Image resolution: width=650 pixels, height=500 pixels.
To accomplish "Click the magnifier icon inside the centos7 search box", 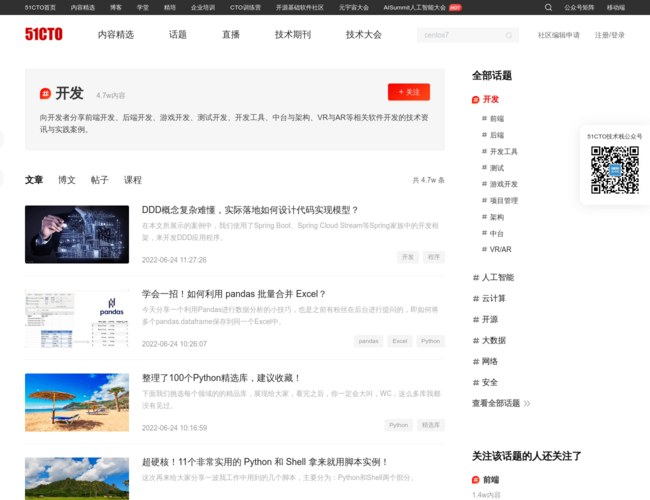I will pos(509,35).
